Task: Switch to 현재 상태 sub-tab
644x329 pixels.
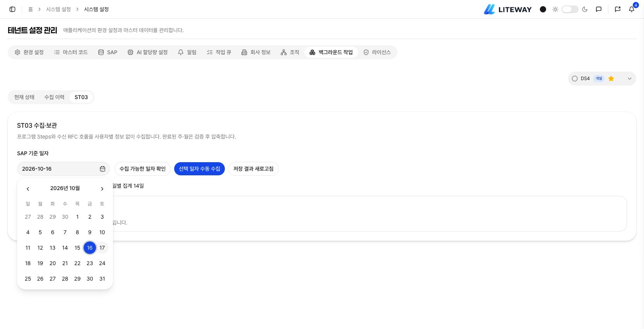Action: point(24,97)
